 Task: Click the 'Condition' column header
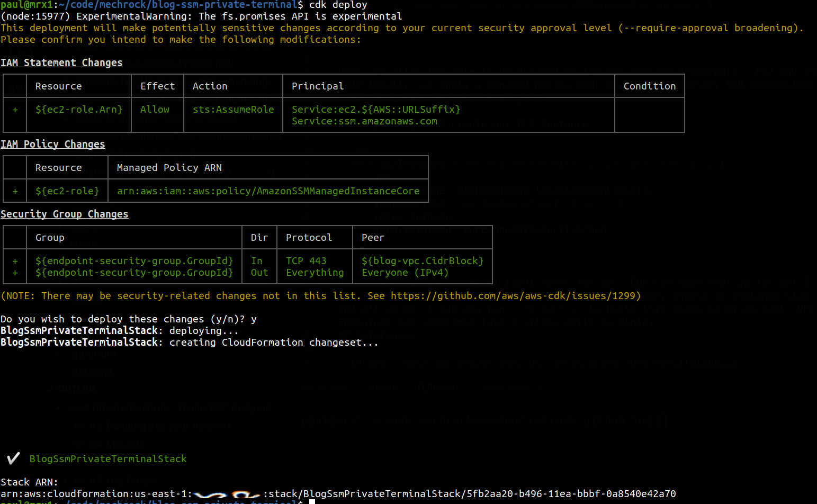click(x=650, y=86)
